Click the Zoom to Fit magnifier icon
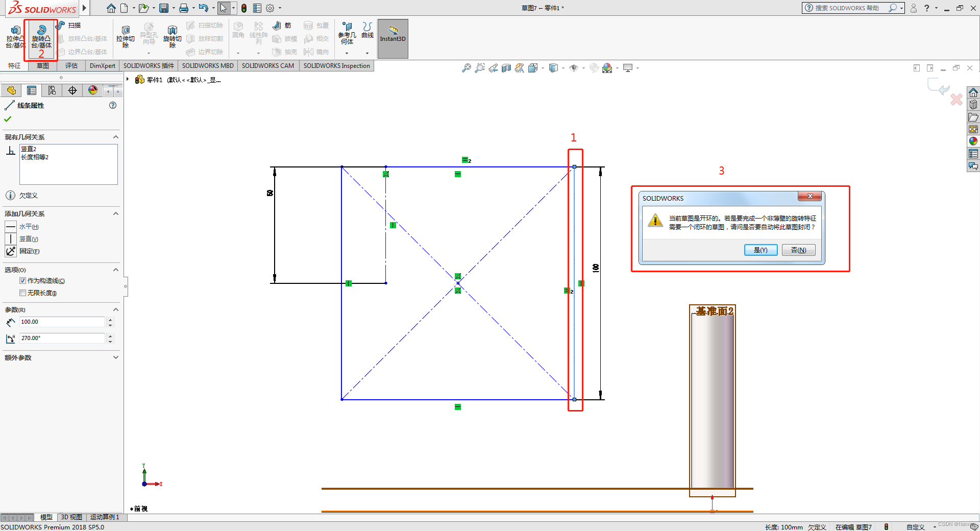980x531 pixels. point(466,68)
